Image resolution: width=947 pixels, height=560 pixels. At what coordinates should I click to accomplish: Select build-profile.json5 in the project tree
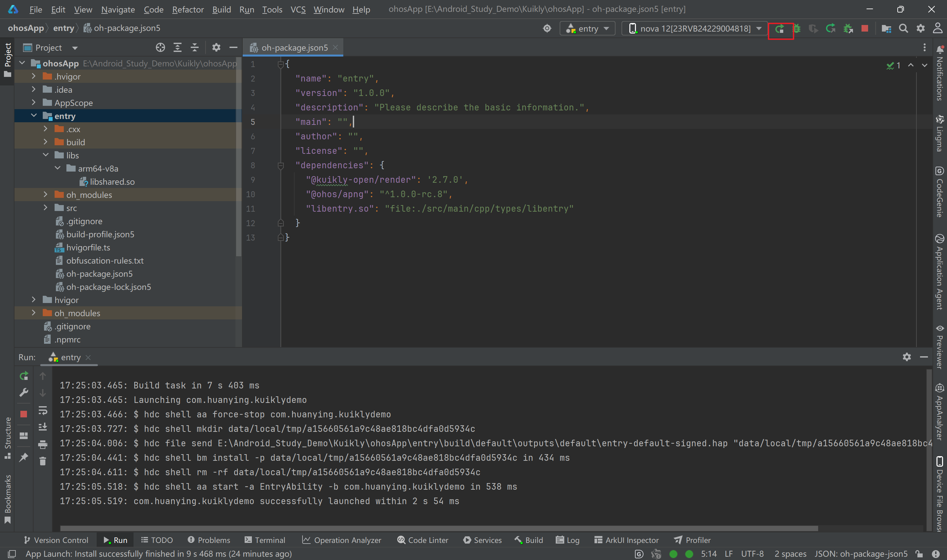pyautogui.click(x=100, y=234)
